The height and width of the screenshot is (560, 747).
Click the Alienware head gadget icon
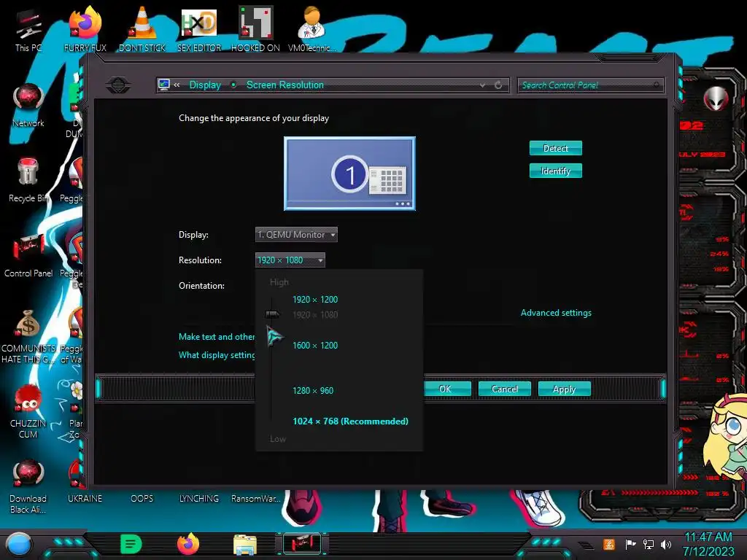716,99
